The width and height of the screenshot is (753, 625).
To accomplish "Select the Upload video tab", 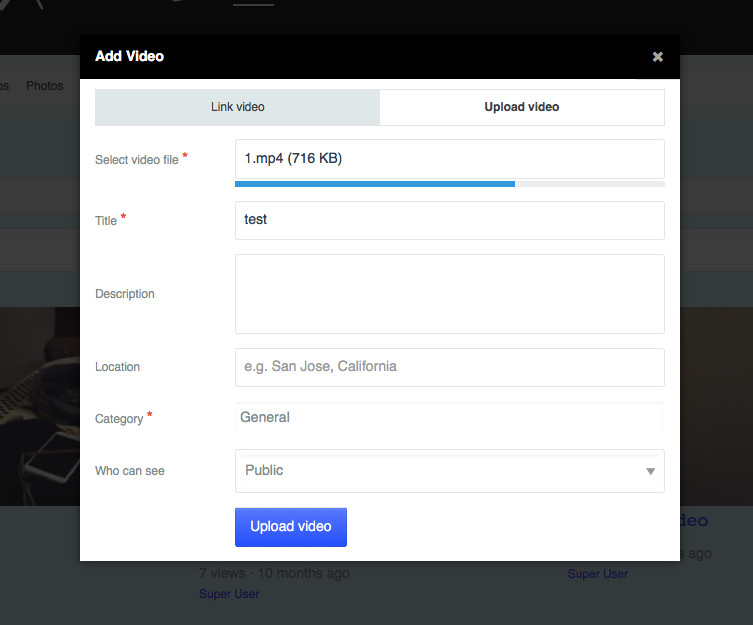I will (521, 107).
